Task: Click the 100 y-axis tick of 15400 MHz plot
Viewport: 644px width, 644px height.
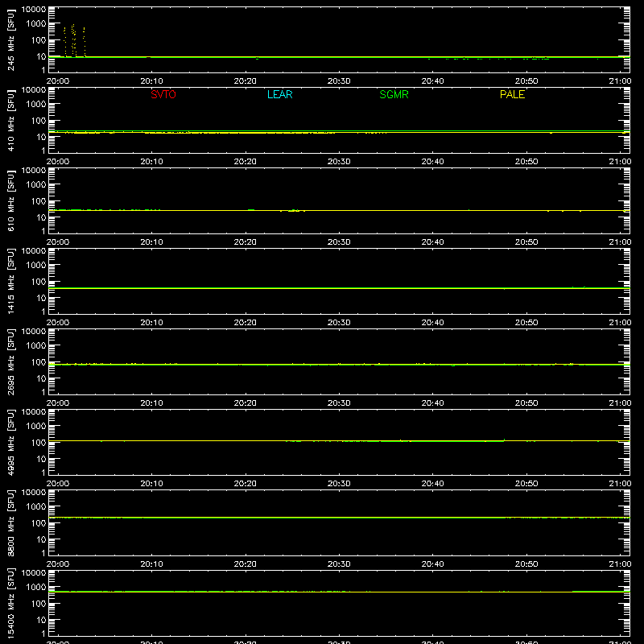Action: click(x=39, y=604)
